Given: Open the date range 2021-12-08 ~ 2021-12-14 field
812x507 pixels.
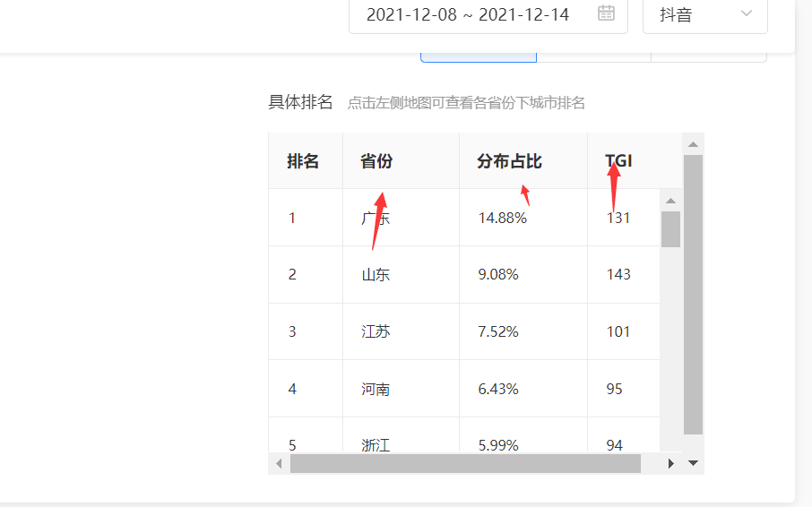Looking at the screenshot, I should click(488, 14).
